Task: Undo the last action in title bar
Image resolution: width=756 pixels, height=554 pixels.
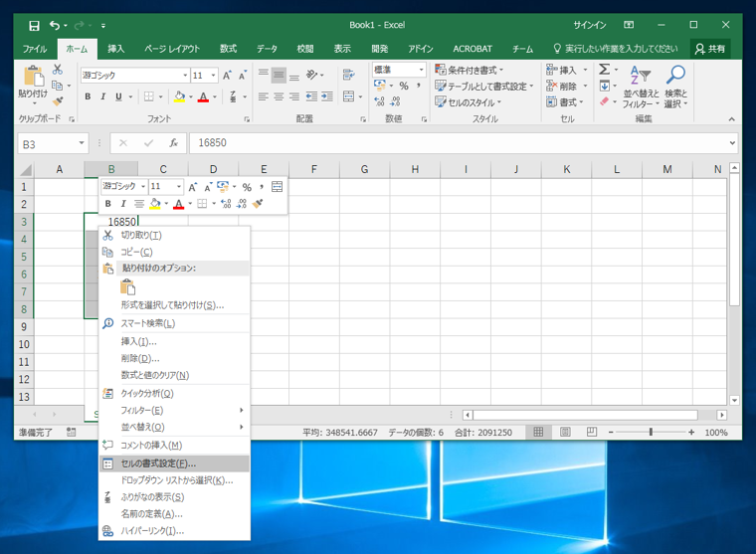Action: point(55,26)
